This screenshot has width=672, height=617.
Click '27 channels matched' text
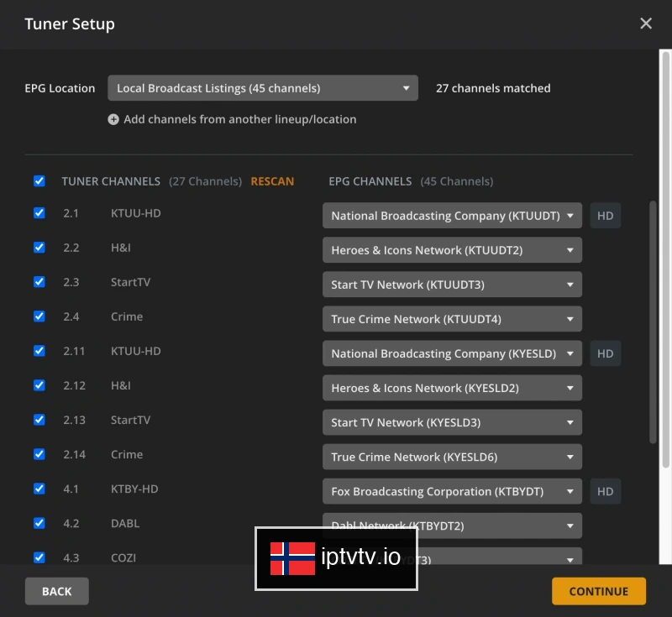pyautogui.click(x=493, y=88)
